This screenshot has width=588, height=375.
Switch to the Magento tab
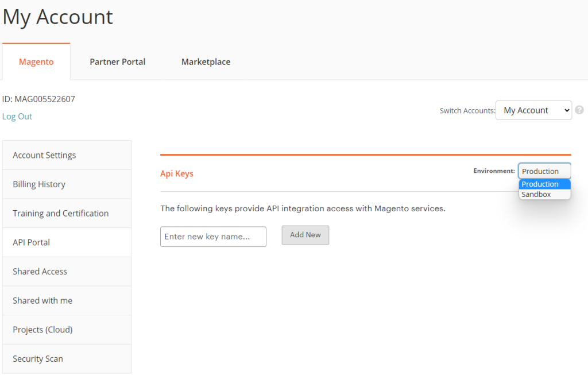[x=36, y=62]
